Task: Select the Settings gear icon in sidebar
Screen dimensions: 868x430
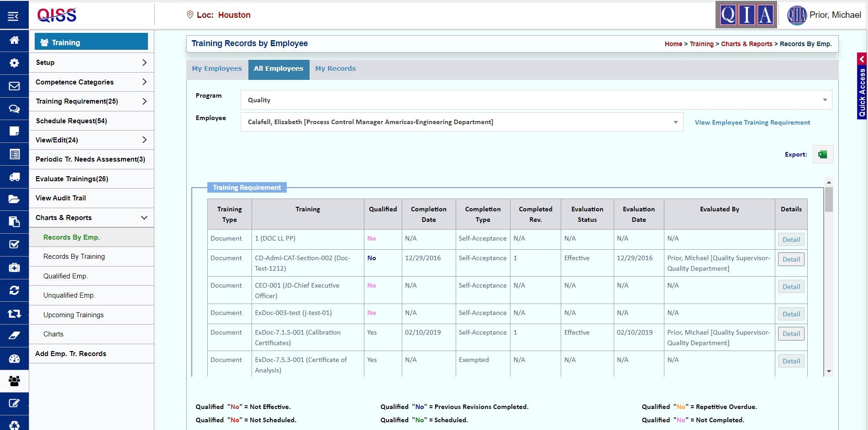Action: point(14,63)
